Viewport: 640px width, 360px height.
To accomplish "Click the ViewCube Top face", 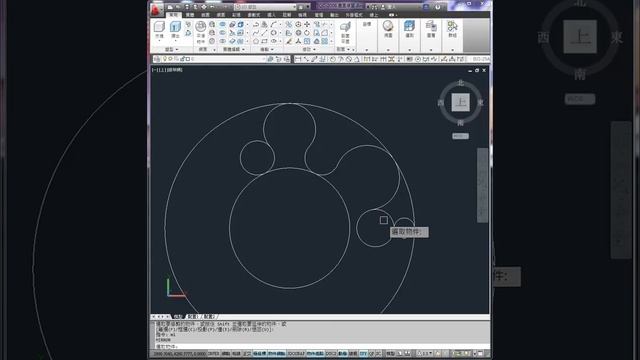I will 460,102.
